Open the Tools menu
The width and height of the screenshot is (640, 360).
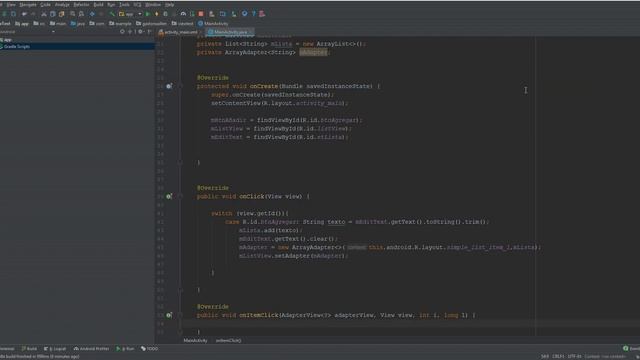coord(124,4)
